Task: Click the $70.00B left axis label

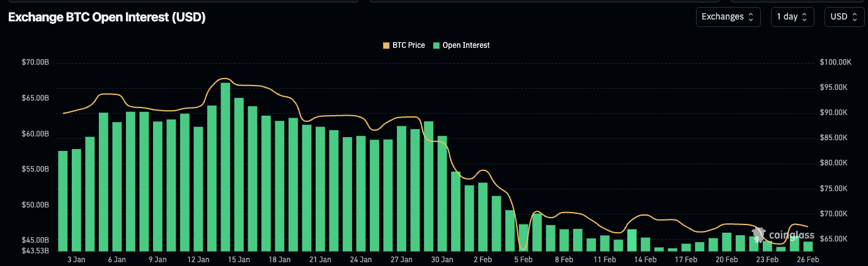Action: 35,62
